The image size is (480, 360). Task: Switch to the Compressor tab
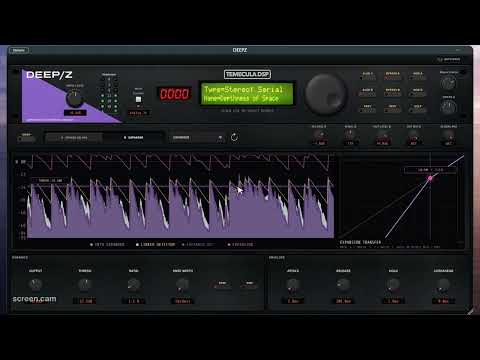[74, 138]
